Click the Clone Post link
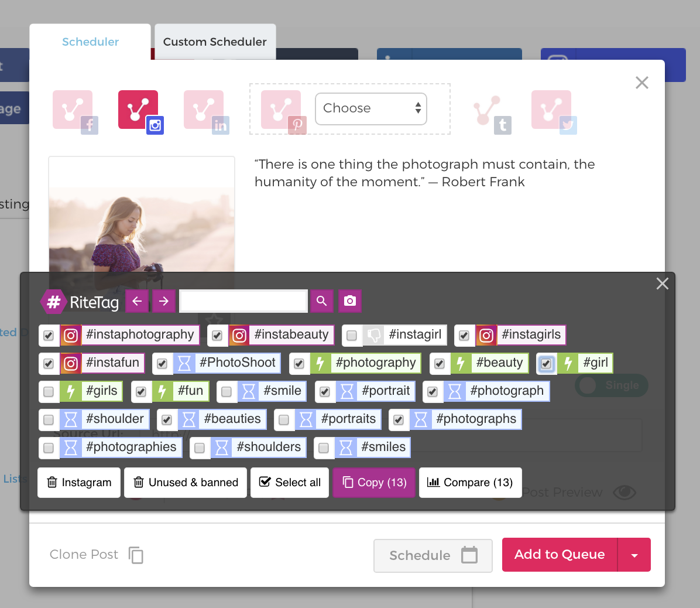The image size is (700, 608). (x=84, y=554)
